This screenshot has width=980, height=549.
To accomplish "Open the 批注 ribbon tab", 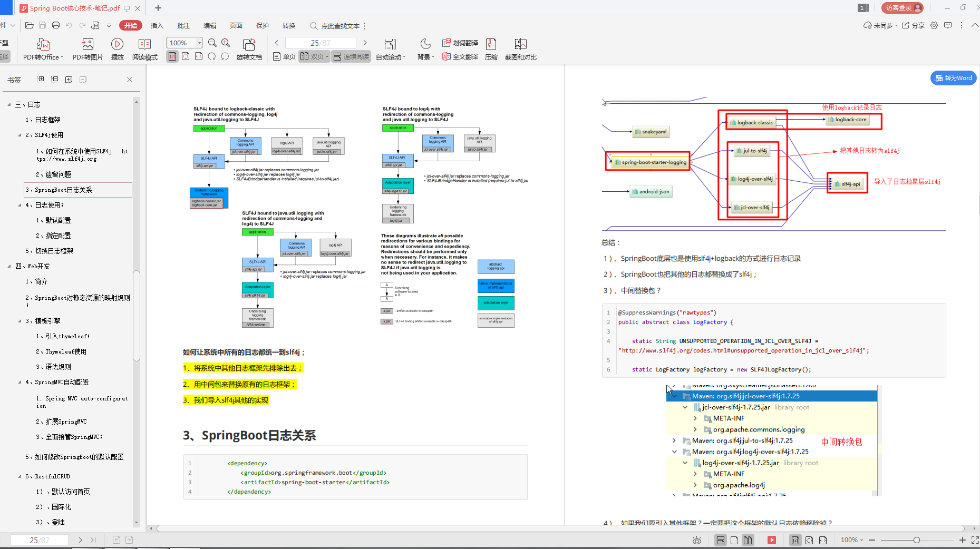I will 183,25.
